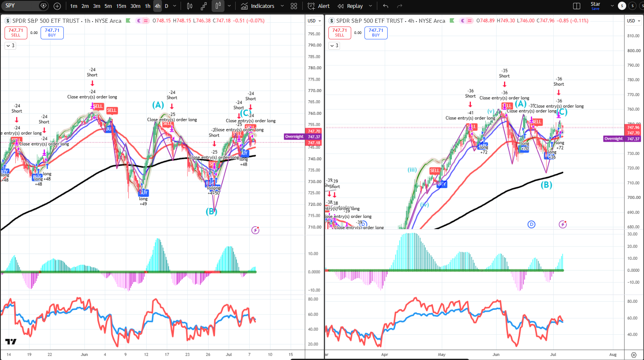Click the 747.71 SELL button on 4h chart

pos(340,33)
